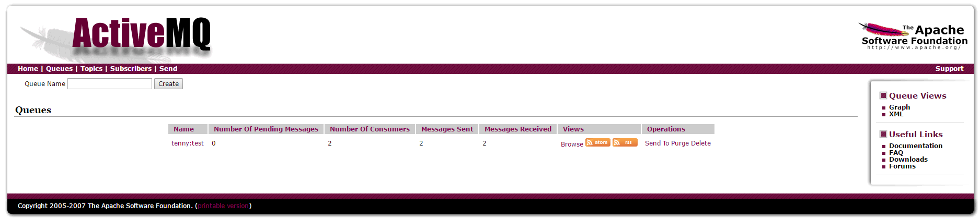The height and width of the screenshot is (218, 980).
Task: Open the atom feed icon
Action: point(597,142)
